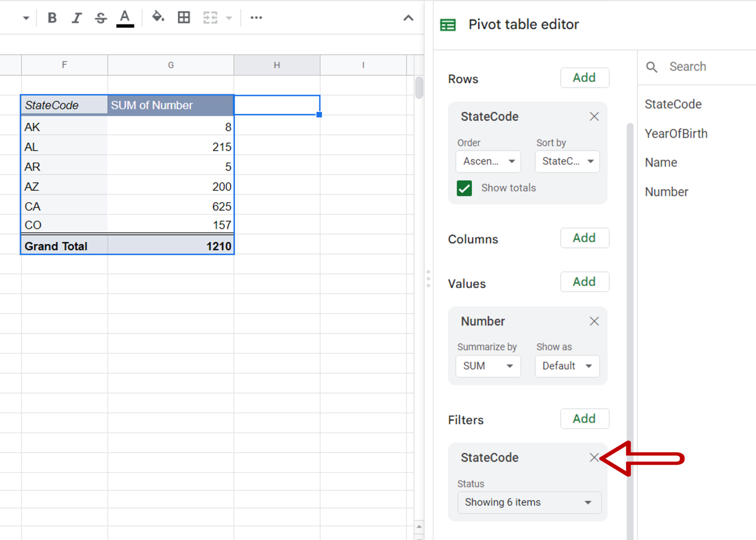Open the Order dropdown showing Ascending
Image resolution: width=756 pixels, height=540 pixels.
pyautogui.click(x=488, y=161)
